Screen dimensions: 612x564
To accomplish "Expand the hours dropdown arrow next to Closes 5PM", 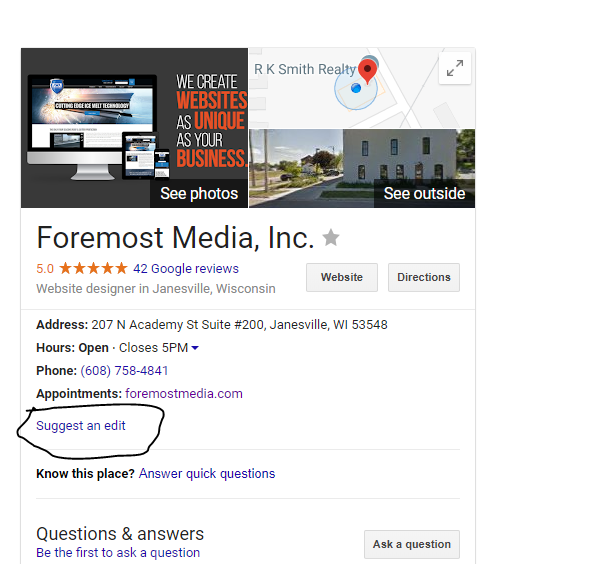I will pos(195,348).
